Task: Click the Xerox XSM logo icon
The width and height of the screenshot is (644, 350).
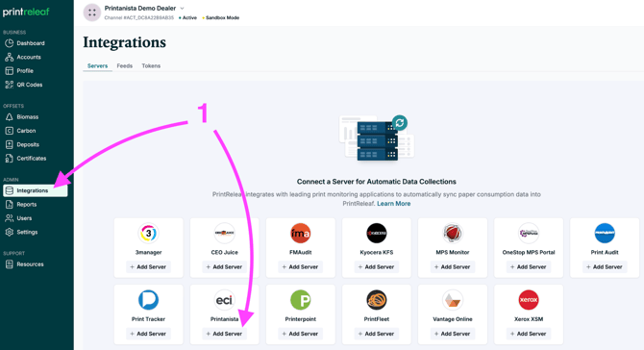Action: point(529,300)
